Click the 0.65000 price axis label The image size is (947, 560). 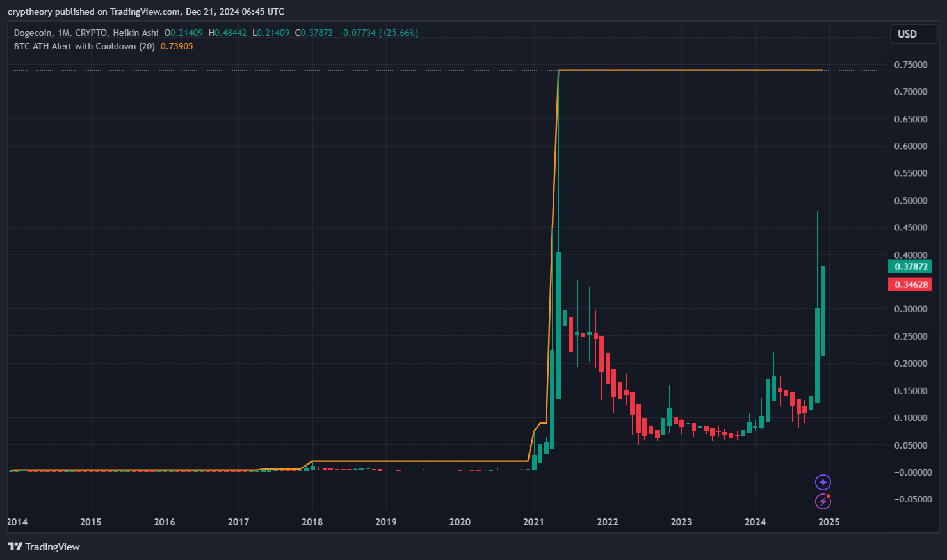pyautogui.click(x=911, y=119)
